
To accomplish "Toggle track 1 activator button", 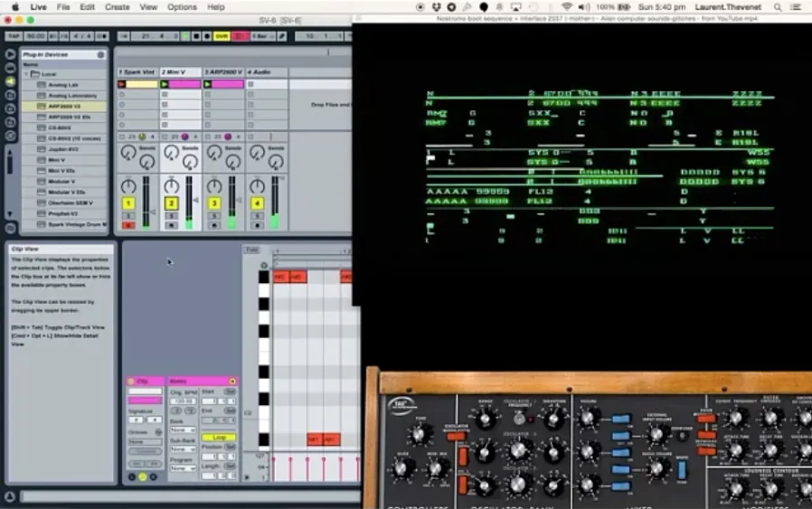I will point(127,203).
